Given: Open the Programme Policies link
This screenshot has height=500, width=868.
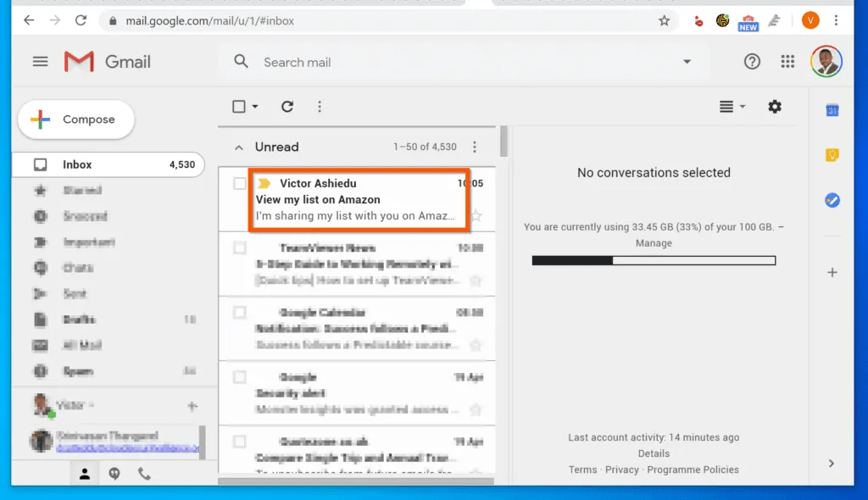Looking at the screenshot, I should click(694, 469).
